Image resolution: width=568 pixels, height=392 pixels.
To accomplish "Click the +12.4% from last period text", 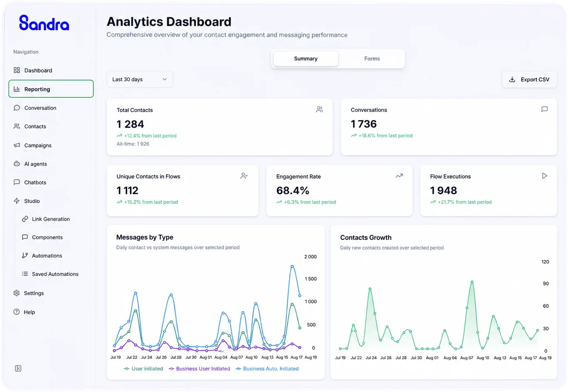I will (x=150, y=136).
